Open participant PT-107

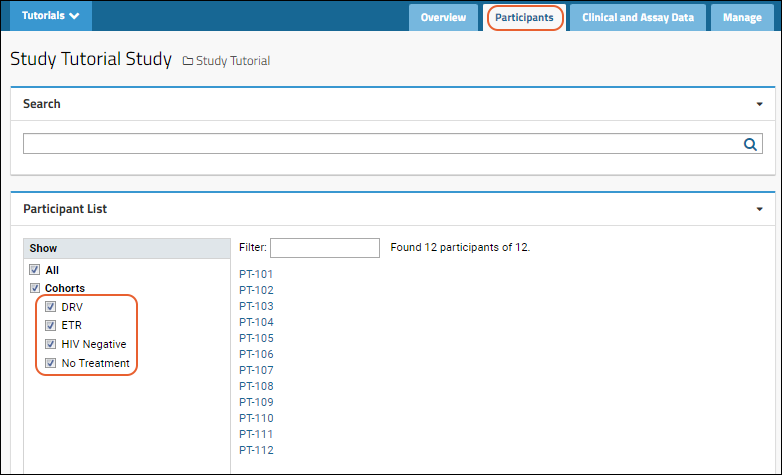tap(256, 370)
